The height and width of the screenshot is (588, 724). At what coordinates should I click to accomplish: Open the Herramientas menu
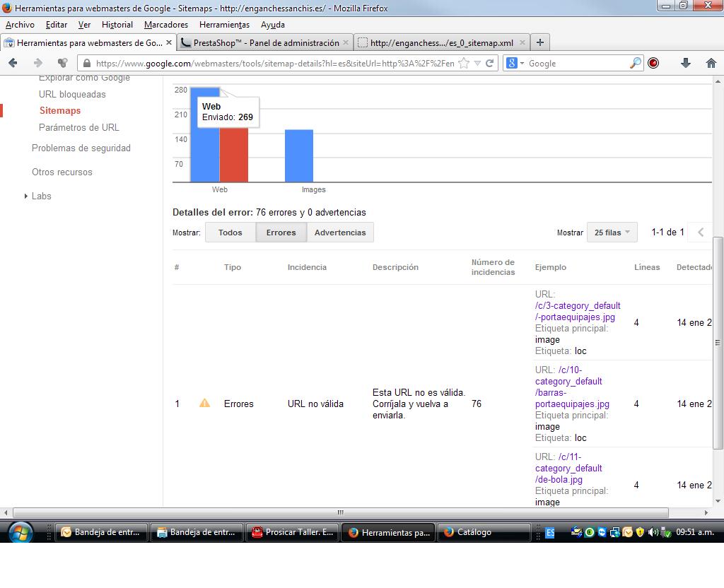pyautogui.click(x=224, y=25)
